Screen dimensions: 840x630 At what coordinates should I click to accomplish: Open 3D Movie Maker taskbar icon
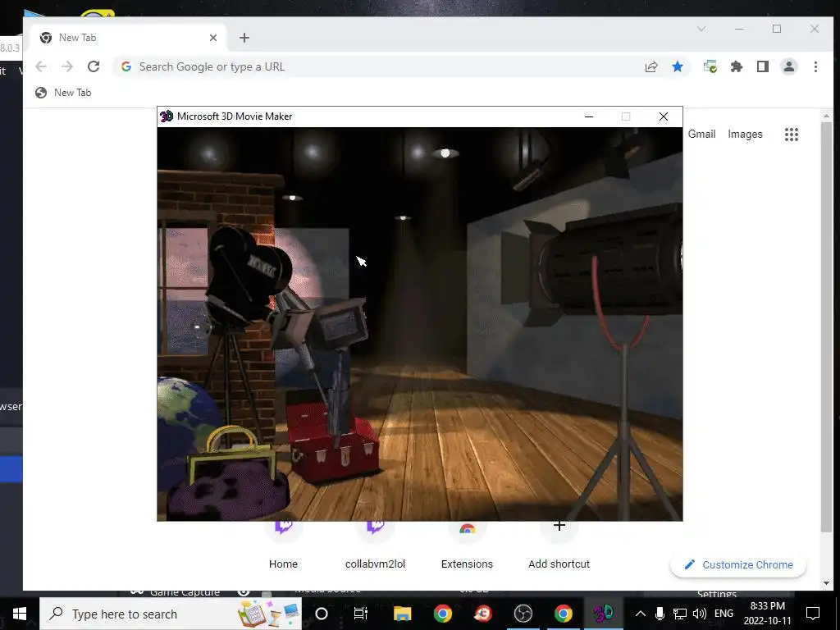603,614
